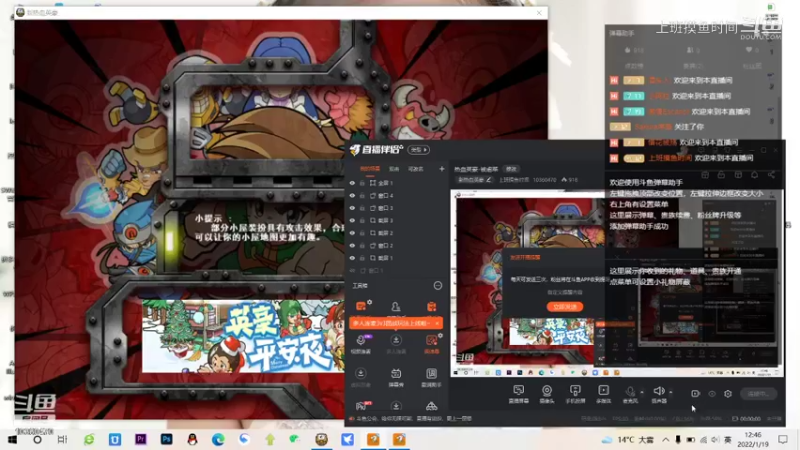Open the pyramid-shaped toolbox tool
Screen dimensions: 800x450
pyautogui.click(x=432, y=406)
